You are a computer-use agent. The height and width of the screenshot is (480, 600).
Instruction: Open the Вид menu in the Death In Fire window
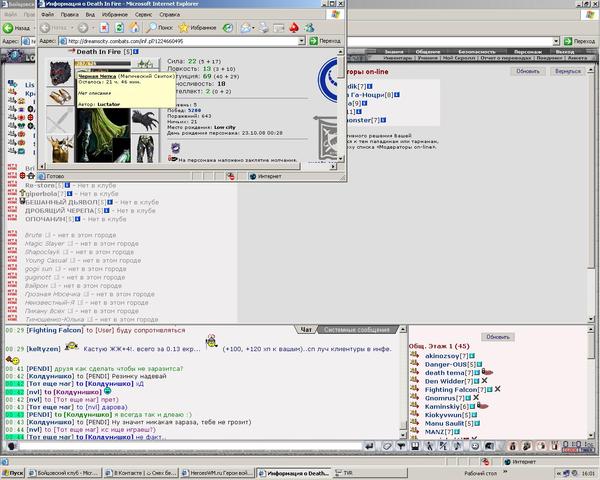[90, 15]
